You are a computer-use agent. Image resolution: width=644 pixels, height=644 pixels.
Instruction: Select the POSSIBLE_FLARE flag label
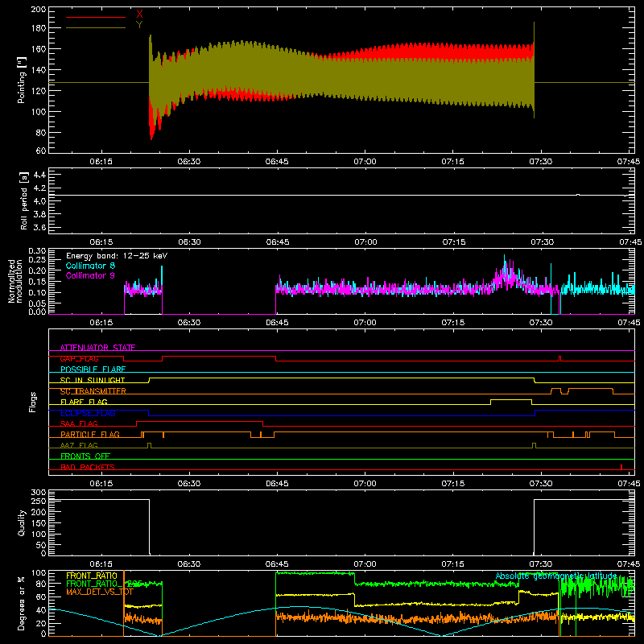point(93,369)
